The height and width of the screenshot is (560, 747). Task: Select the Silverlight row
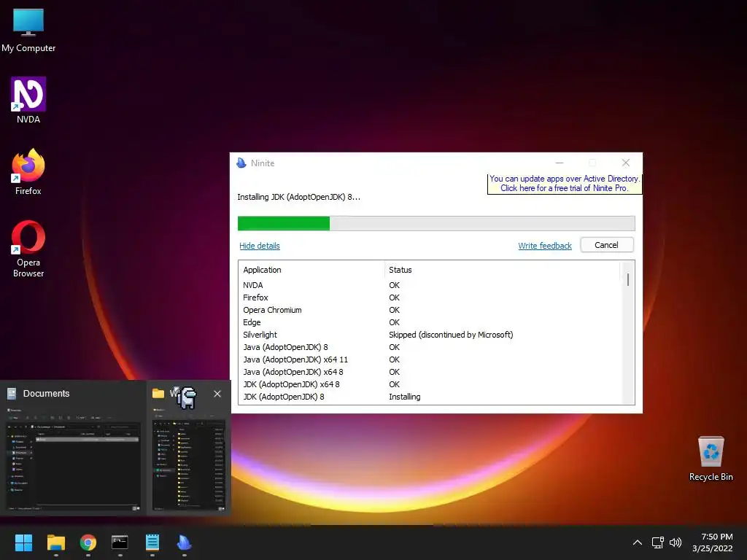click(430, 335)
